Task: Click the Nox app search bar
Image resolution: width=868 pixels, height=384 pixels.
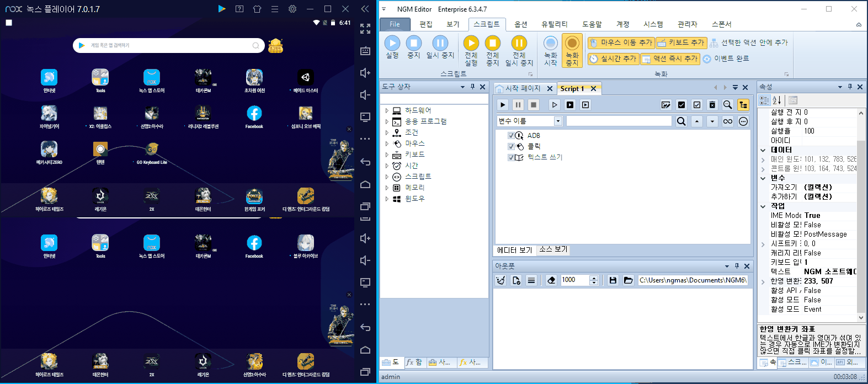Action: tap(169, 45)
